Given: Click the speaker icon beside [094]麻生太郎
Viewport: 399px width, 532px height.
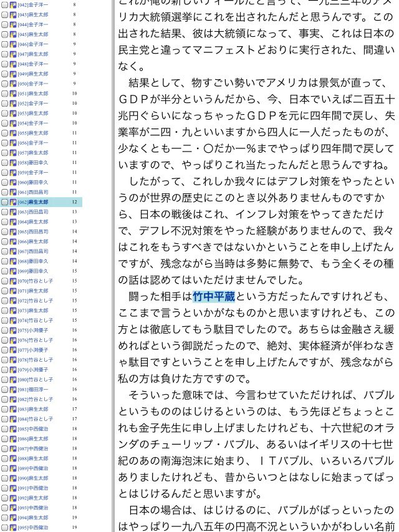Looking at the screenshot, I should [13, 518].
